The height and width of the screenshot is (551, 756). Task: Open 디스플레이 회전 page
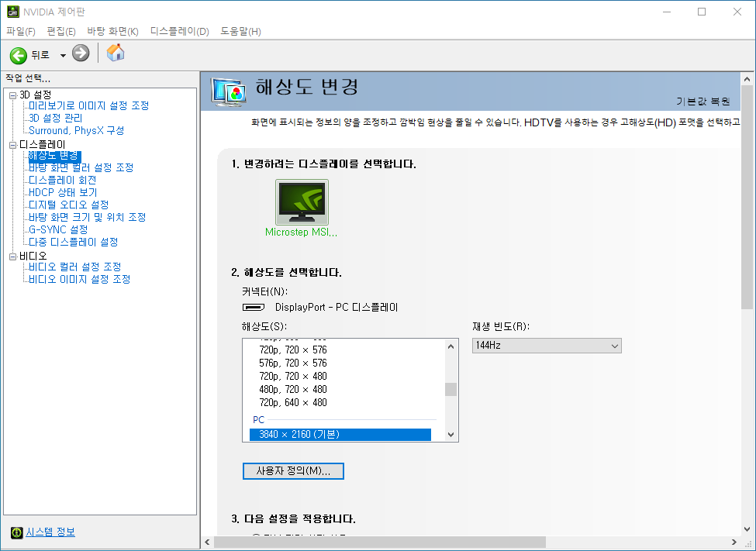pyautogui.click(x=62, y=181)
